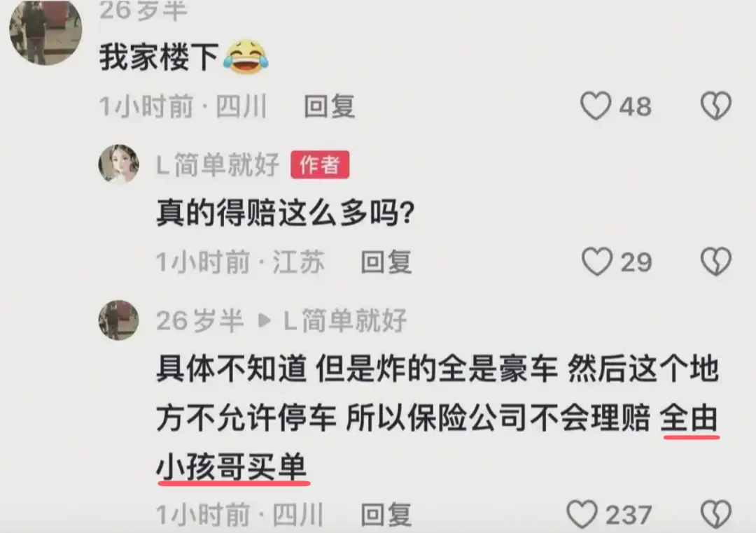Dislike the reply with 237 likes

pos(716,515)
